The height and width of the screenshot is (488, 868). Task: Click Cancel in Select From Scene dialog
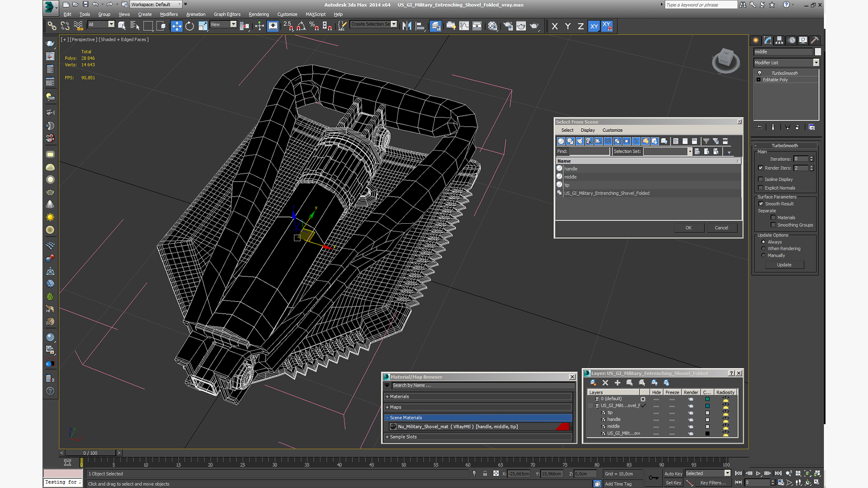[722, 228]
